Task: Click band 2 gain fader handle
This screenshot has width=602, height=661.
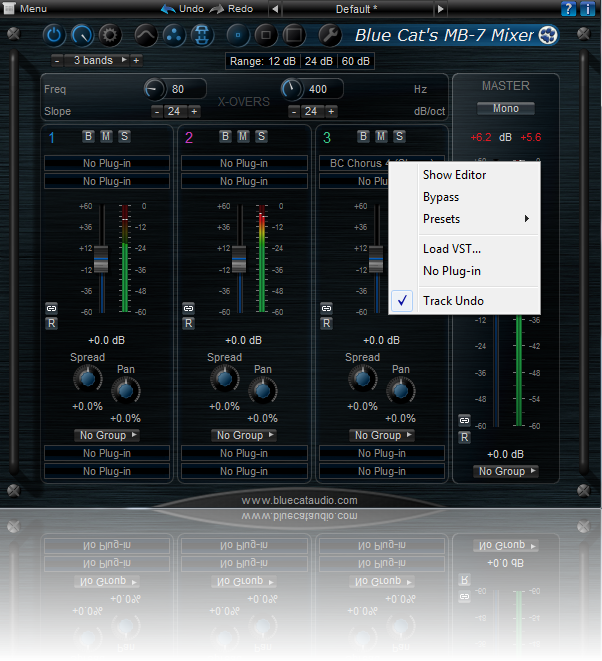Action: (x=239, y=259)
